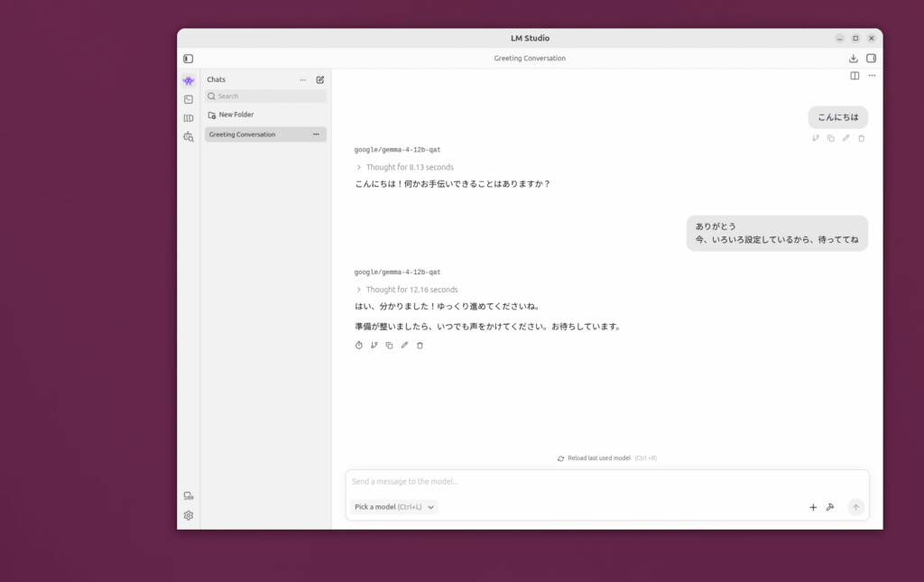Open the Discover model search icon
Screen dimensions: 924x582
click(189, 136)
